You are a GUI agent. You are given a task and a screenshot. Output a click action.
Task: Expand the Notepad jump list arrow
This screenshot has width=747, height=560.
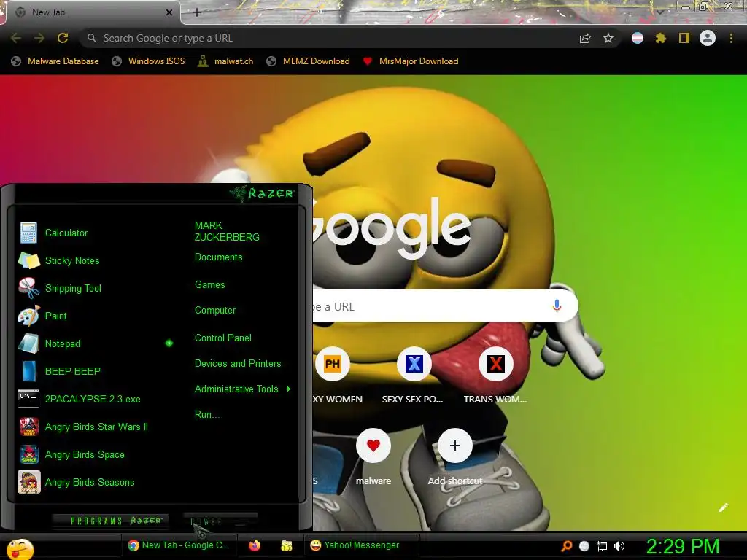click(169, 343)
